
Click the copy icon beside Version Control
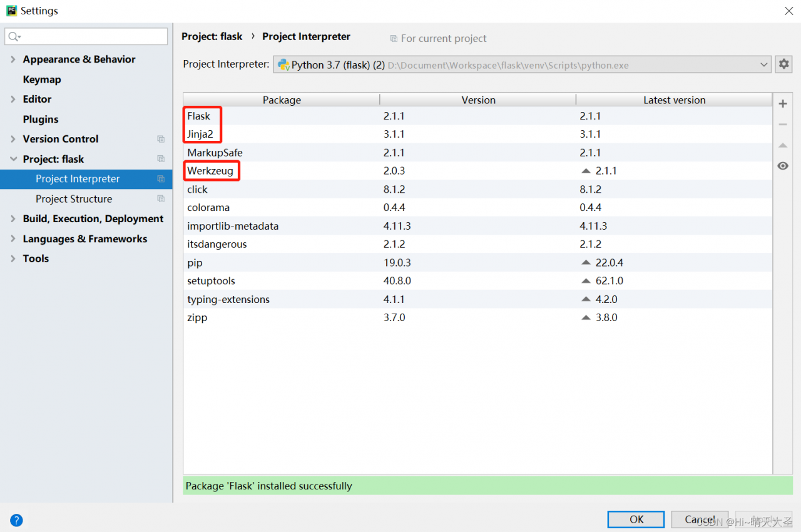161,139
